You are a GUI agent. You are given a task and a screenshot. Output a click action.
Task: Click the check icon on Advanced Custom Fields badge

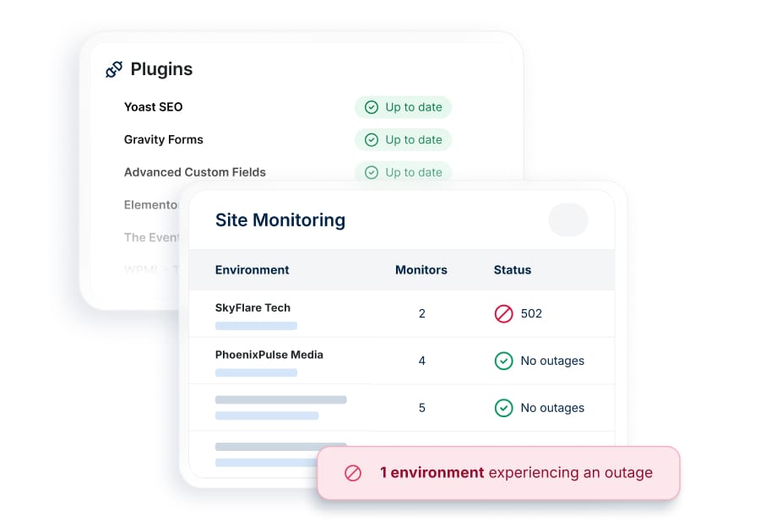click(372, 172)
